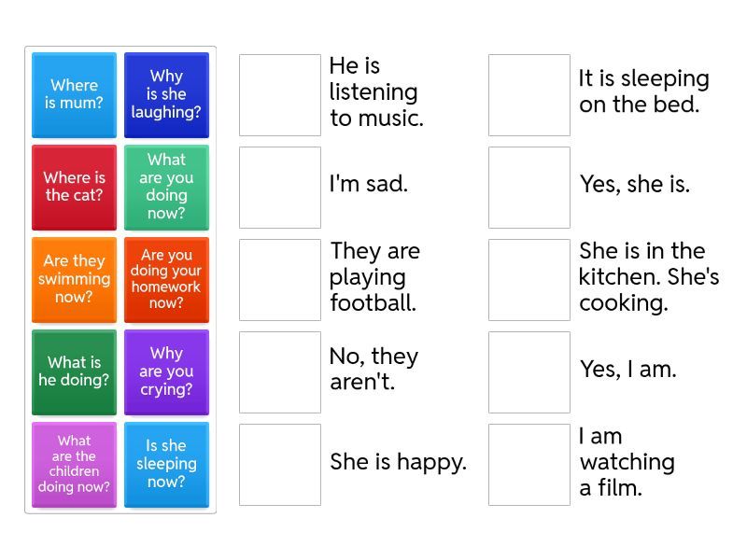
Task: Click box beside 'I am watching a film.'
Action: pos(529,464)
